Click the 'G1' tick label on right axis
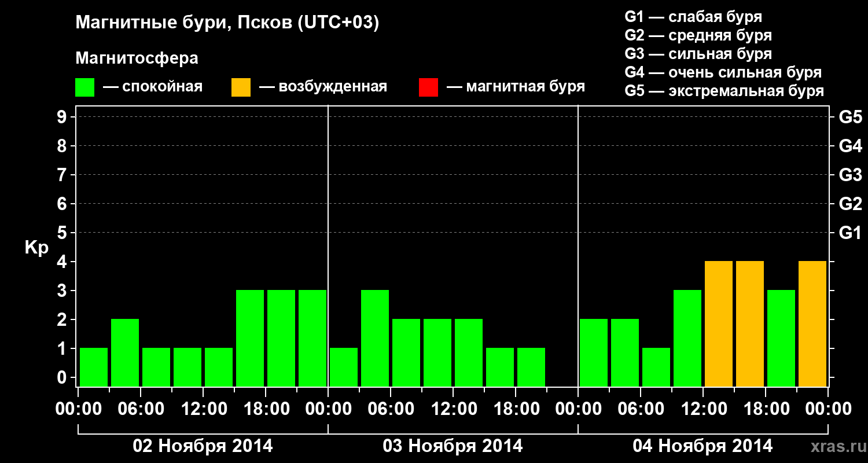This screenshot has width=868, height=463. point(851,233)
